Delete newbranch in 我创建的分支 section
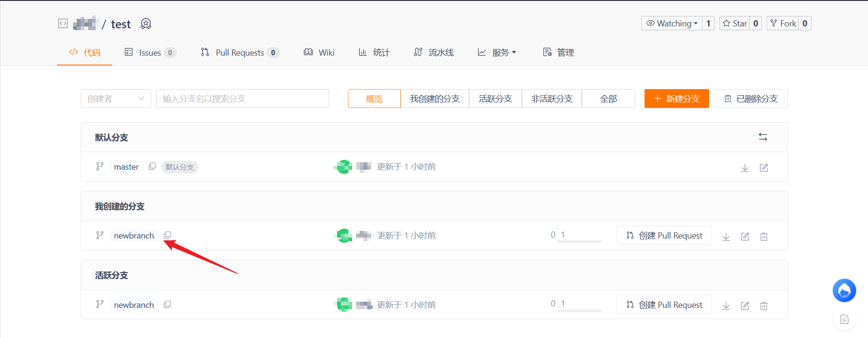The height and width of the screenshot is (338, 868). click(x=764, y=237)
